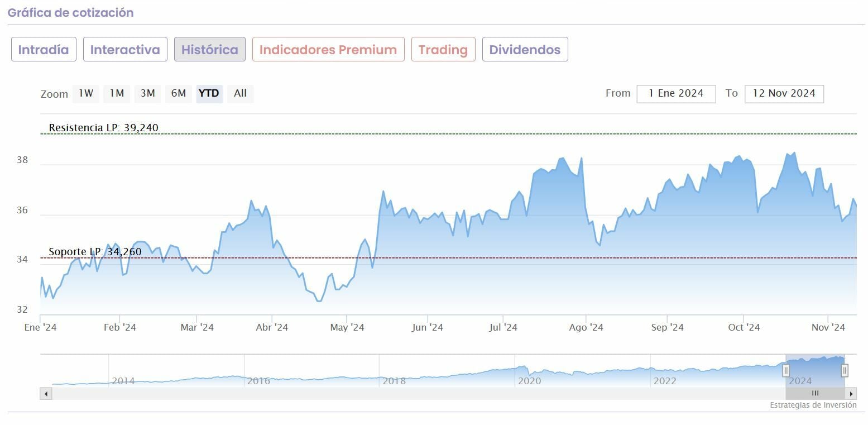
Task: Click the left scroll arrow of the navigator
Action: pyautogui.click(x=46, y=394)
